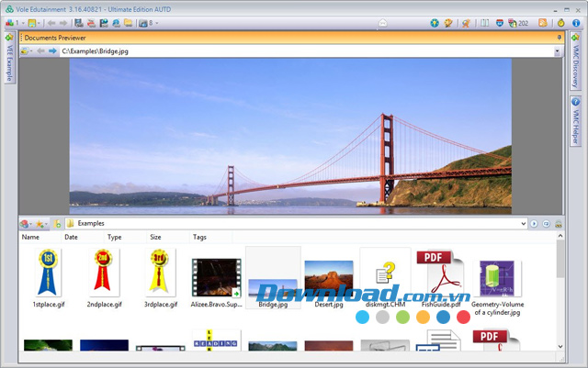Click the Internet Explorer style web icon
The image size is (588, 368).
click(117, 23)
